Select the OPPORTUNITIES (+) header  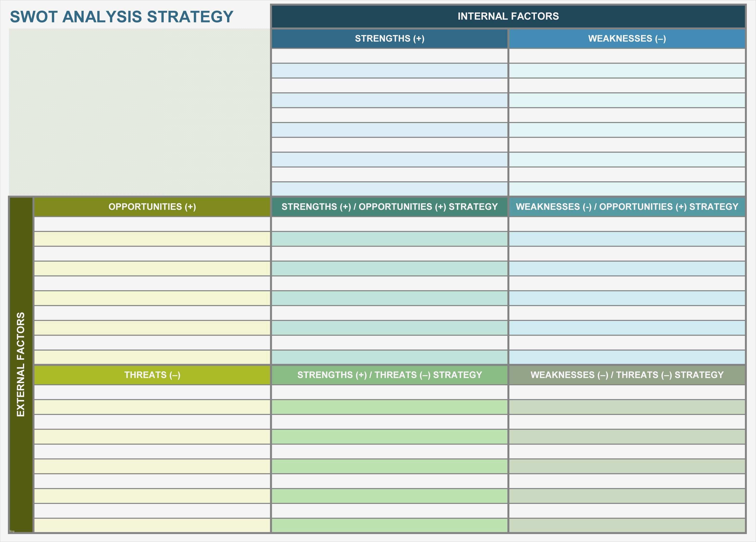[x=152, y=207]
